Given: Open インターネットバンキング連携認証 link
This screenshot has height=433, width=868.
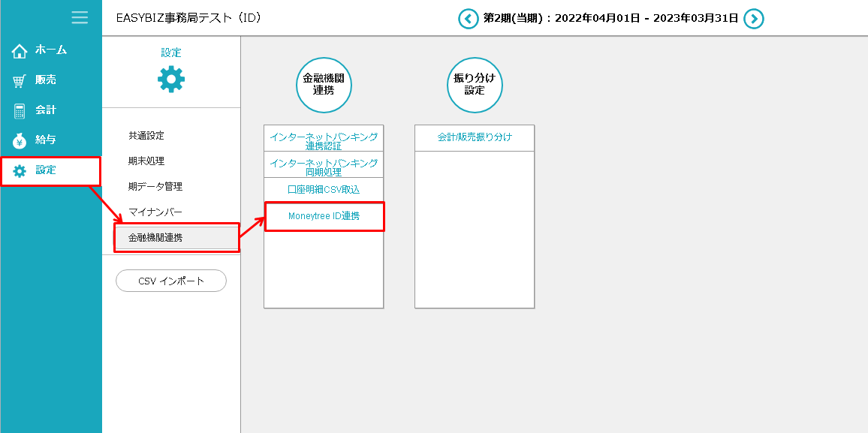Looking at the screenshot, I should tap(324, 140).
